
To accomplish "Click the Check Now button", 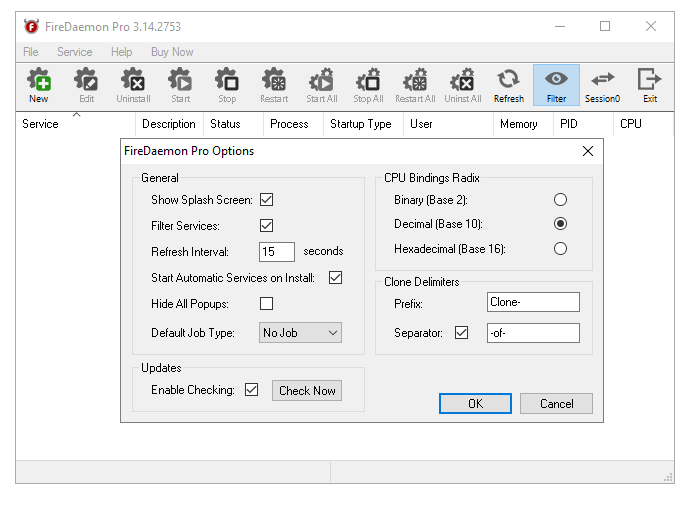I will coord(307,391).
